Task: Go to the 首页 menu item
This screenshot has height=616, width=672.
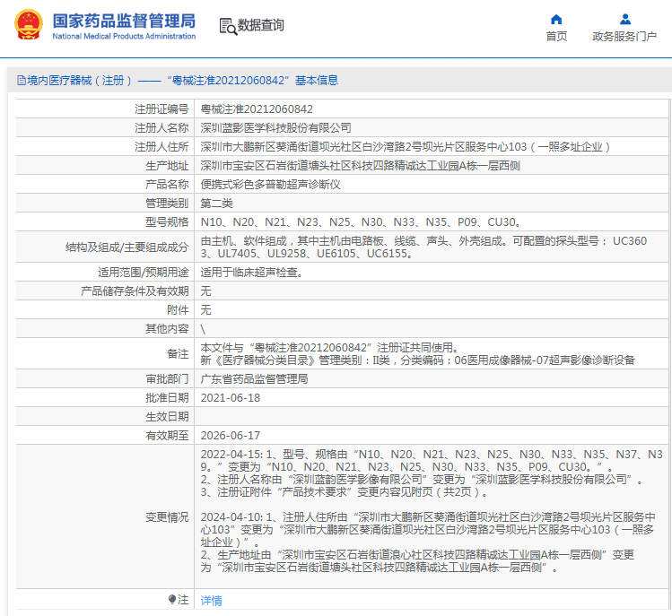Action: tap(556, 36)
